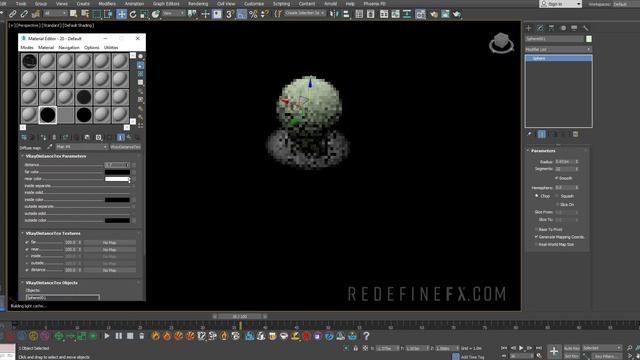Screen dimensions: 640x360
Task: Open the Create panel plus tab
Action: tap(529, 28)
